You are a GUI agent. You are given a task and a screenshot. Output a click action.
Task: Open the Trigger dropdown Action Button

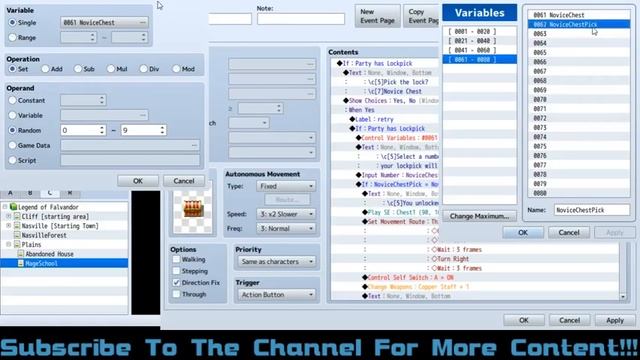276,294
